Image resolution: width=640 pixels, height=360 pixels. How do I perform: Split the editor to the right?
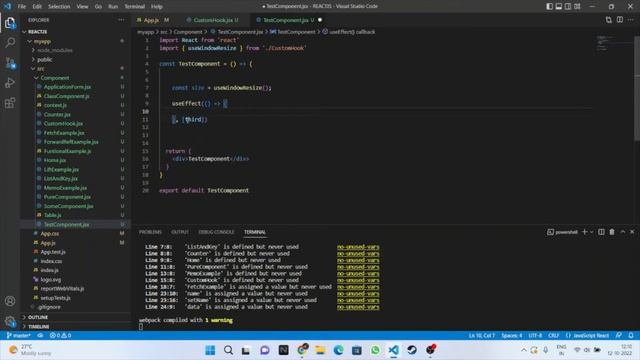620,20
